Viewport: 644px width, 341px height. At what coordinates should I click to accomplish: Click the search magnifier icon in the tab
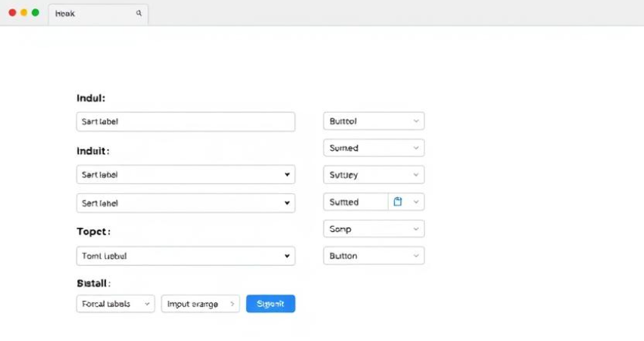point(139,14)
